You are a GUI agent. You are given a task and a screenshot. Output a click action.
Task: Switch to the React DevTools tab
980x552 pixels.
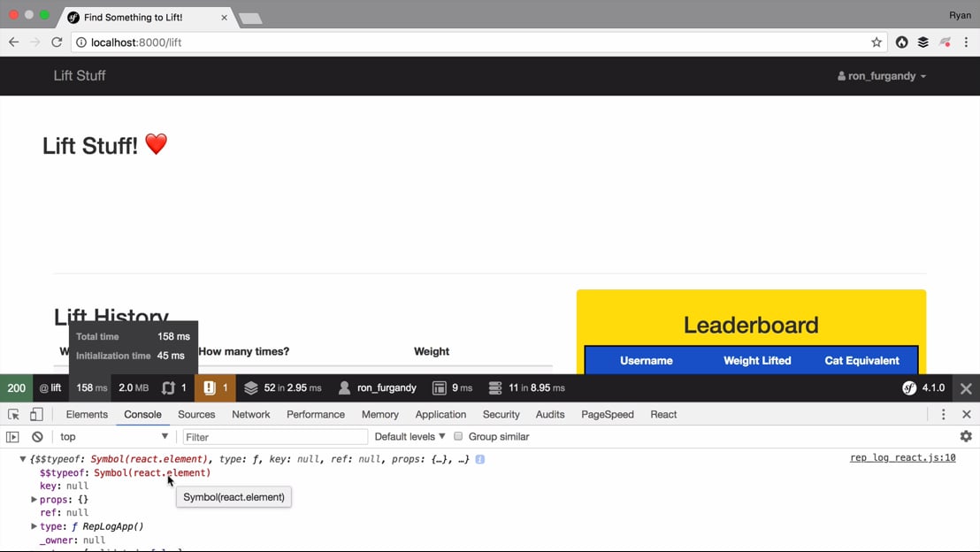pos(663,414)
